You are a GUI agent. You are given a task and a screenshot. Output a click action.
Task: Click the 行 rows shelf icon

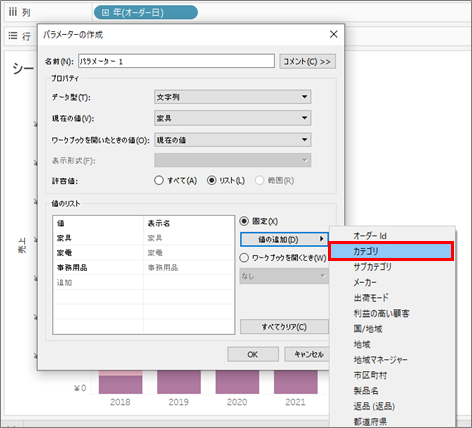[x=13, y=35]
